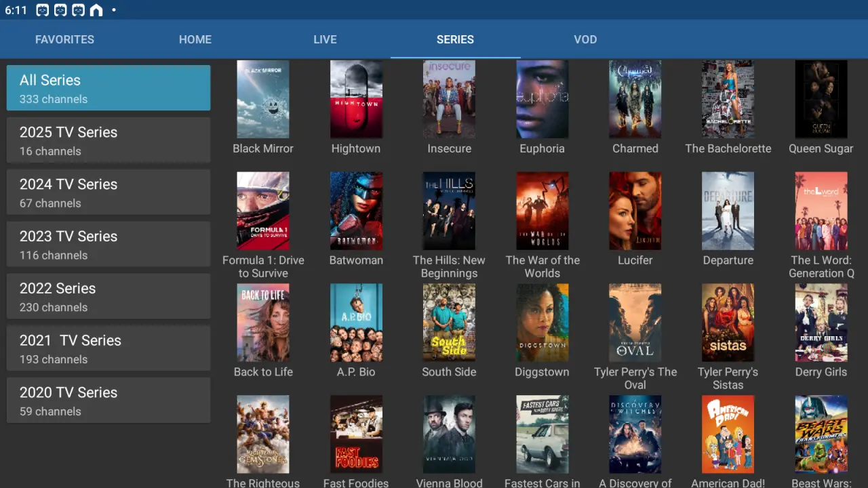Select the Hightown series poster
The height and width of the screenshot is (488, 868).
(356, 99)
